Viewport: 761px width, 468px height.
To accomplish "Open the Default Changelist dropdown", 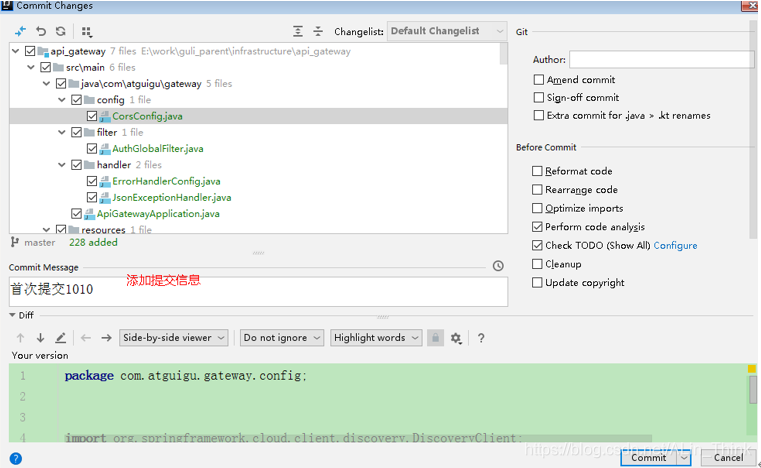I will pos(447,31).
